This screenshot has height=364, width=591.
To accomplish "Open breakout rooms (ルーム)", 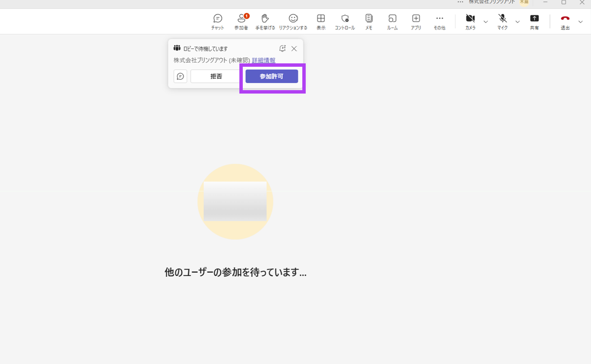I will point(392,22).
